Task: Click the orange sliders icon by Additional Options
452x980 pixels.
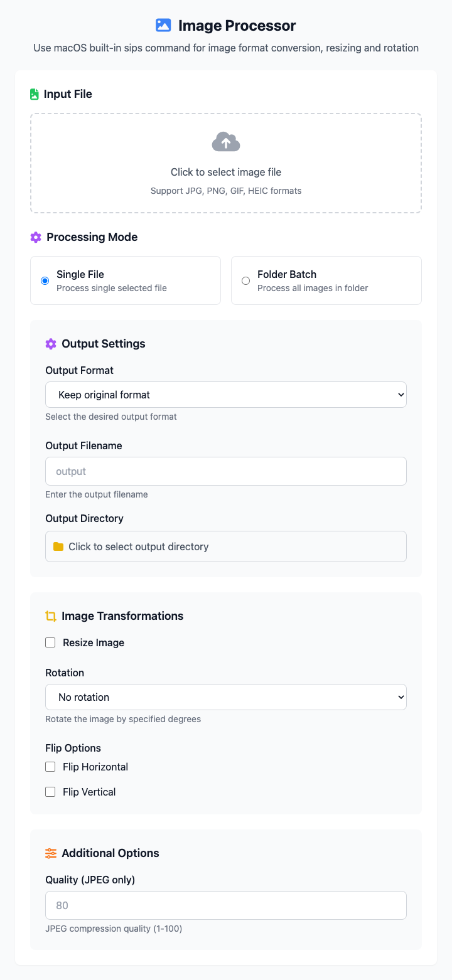Action: (x=51, y=853)
